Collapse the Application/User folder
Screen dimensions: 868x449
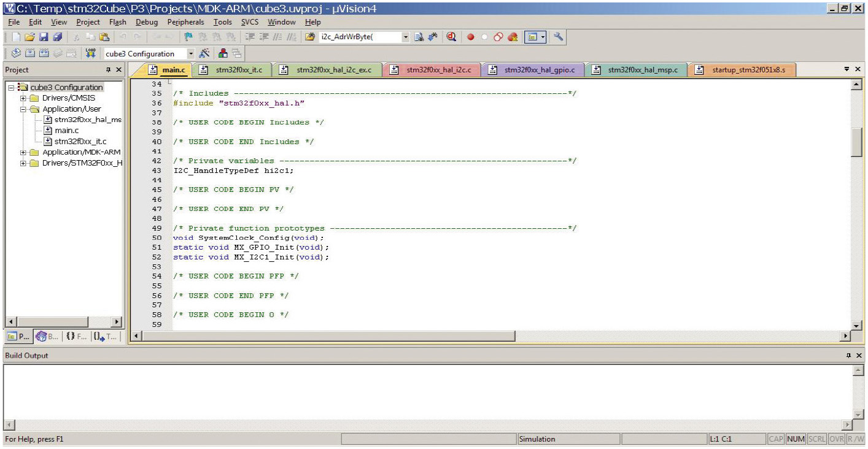coord(23,109)
